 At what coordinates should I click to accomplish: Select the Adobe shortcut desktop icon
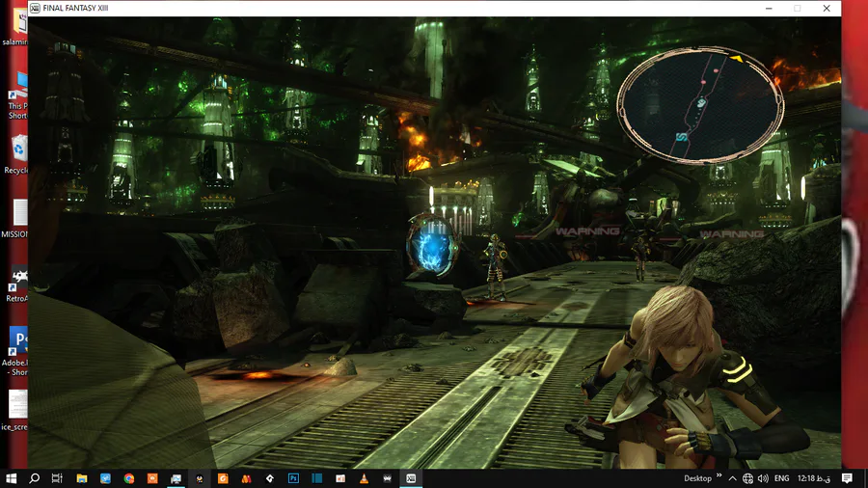16,351
